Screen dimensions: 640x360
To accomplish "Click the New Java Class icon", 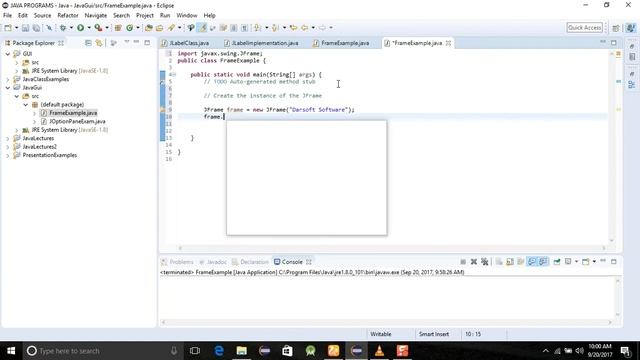I will (130, 28).
